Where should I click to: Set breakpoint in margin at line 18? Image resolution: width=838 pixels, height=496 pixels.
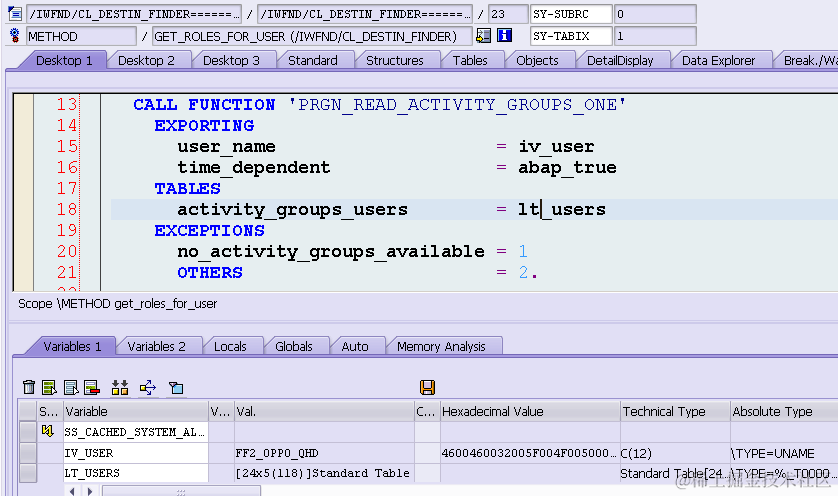[x=24, y=209]
